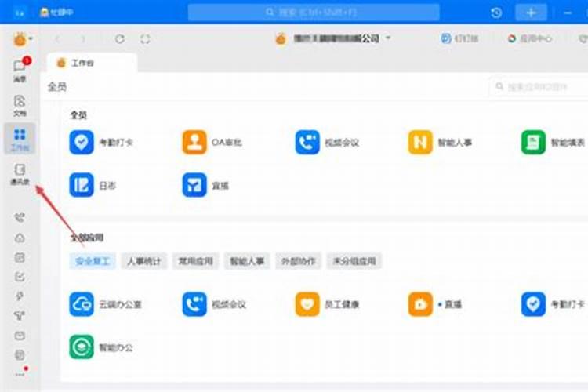Open the OA审批 app
The width and height of the screenshot is (588, 392).
(212, 142)
